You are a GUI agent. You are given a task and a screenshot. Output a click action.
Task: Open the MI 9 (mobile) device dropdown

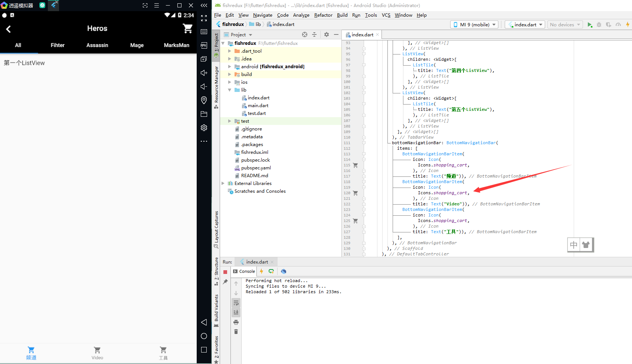pos(475,24)
